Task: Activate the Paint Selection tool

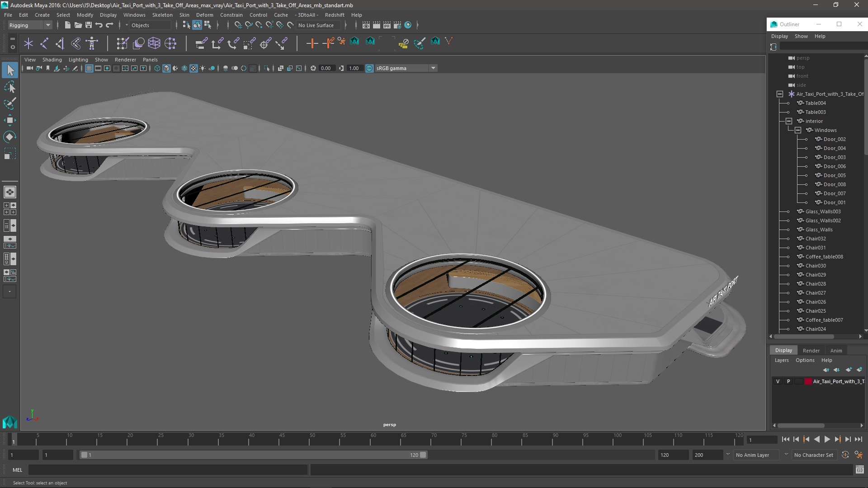Action: coord(10,103)
